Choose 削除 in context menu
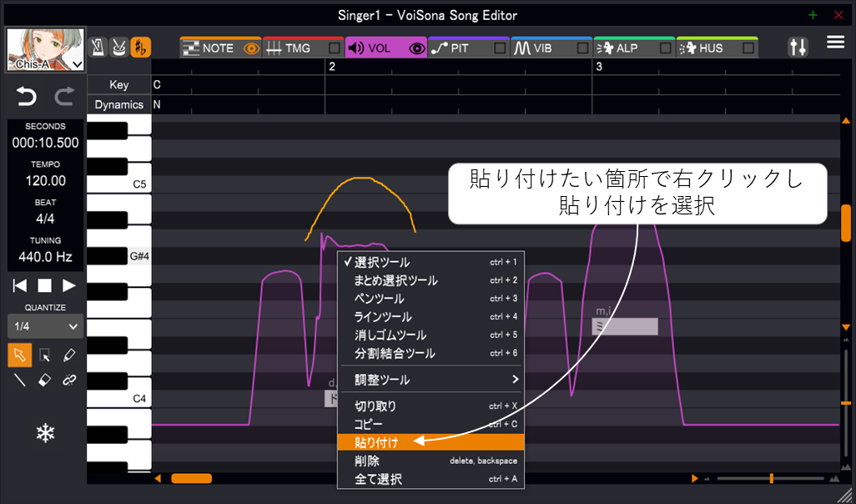Screen dimensions: 856x504 tap(431, 461)
